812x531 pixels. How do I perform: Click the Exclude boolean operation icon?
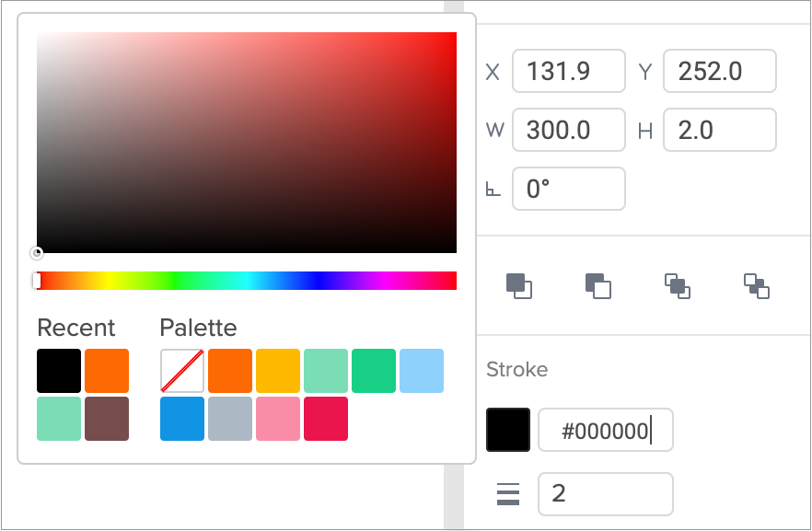(757, 286)
